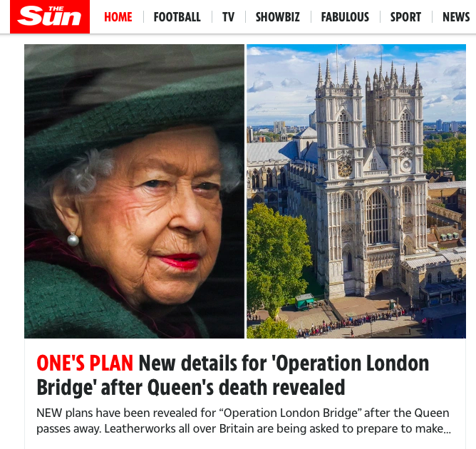Viewport: 476px width, 449px height.
Task: Open the NEWS section
Action: tap(456, 17)
